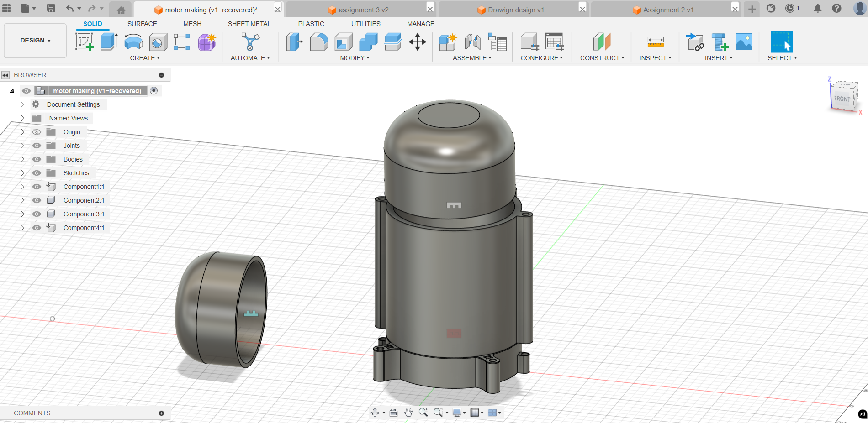Select the Fillet tool in Modify
The image size is (868, 423).
click(320, 42)
